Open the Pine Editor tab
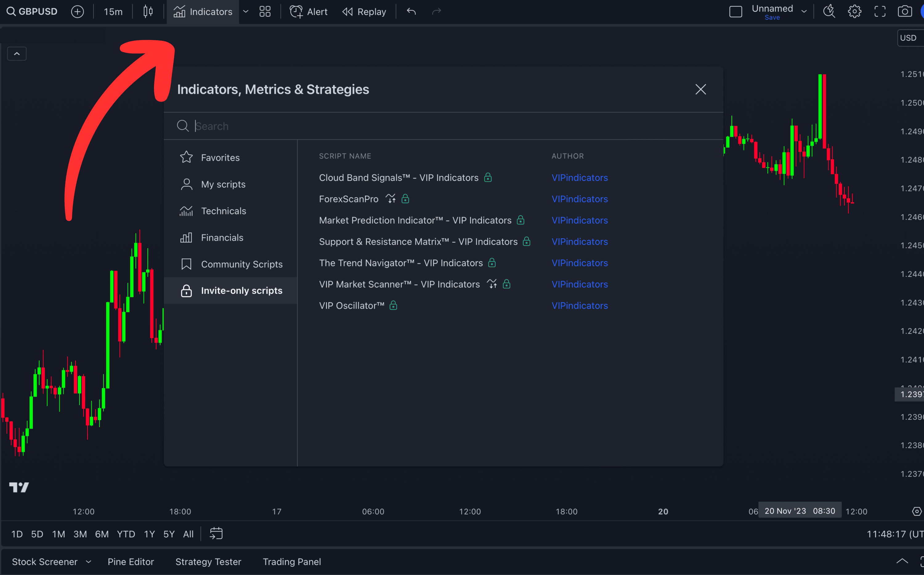Image resolution: width=924 pixels, height=575 pixels. point(130,562)
